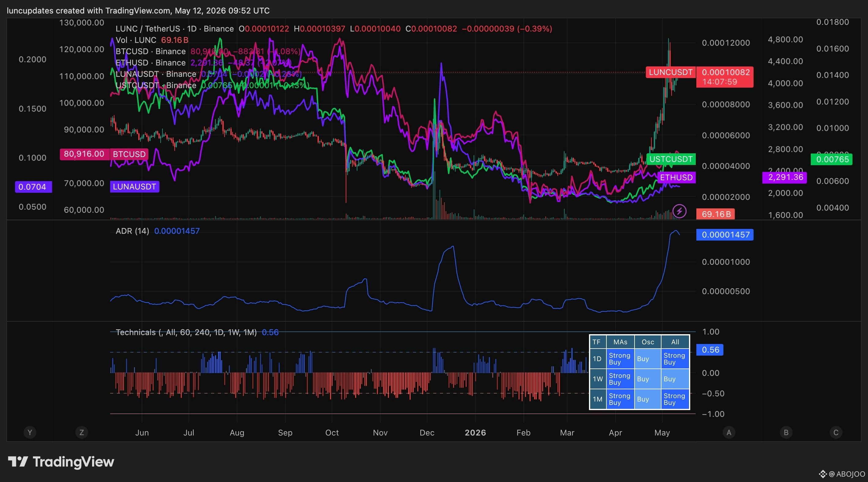Click the 2026 label on time axis
868x482 pixels.
tap(475, 432)
